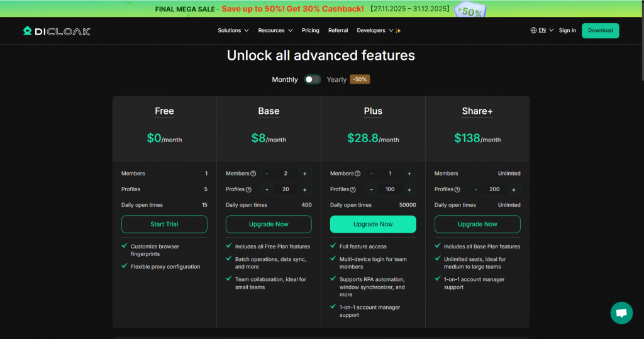644x339 pixels.
Task: Click help icon next to Share+ Profiles
Action: pyautogui.click(x=457, y=189)
